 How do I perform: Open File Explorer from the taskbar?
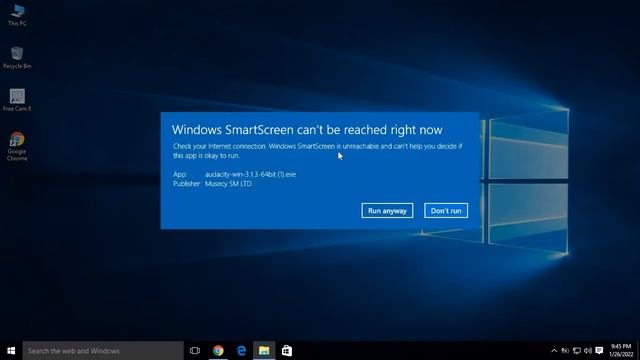click(x=264, y=351)
